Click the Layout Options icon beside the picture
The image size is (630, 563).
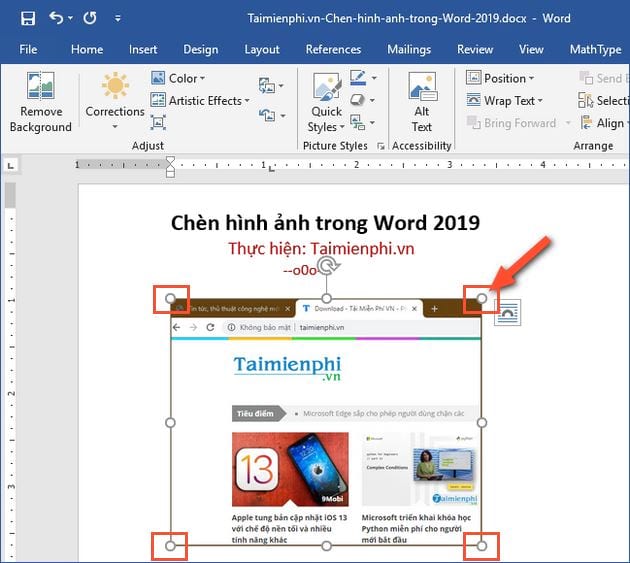pyautogui.click(x=507, y=312)
